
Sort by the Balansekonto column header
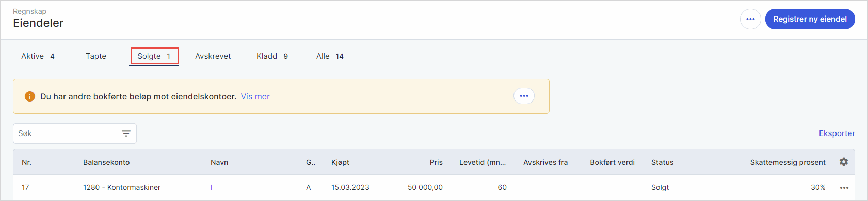pyautogui.click(x=106, y=162)
